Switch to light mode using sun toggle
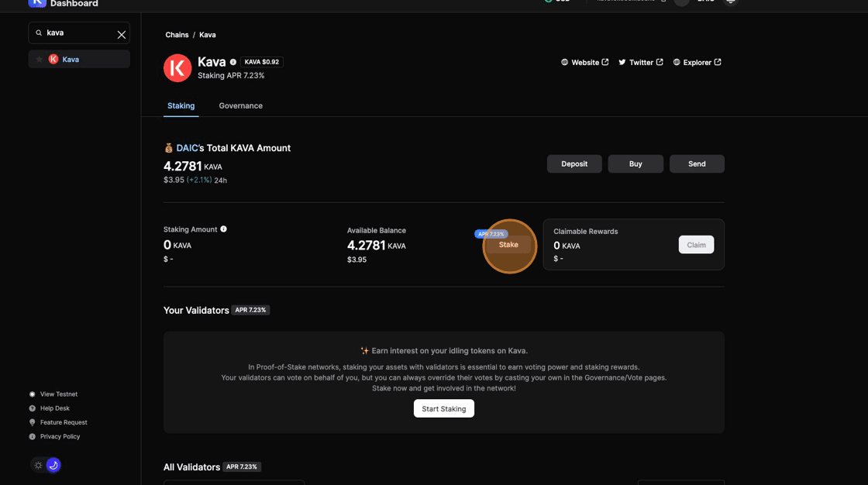This screenshot has width=868, height=485. pyautogui.click(x=38, y=465)
